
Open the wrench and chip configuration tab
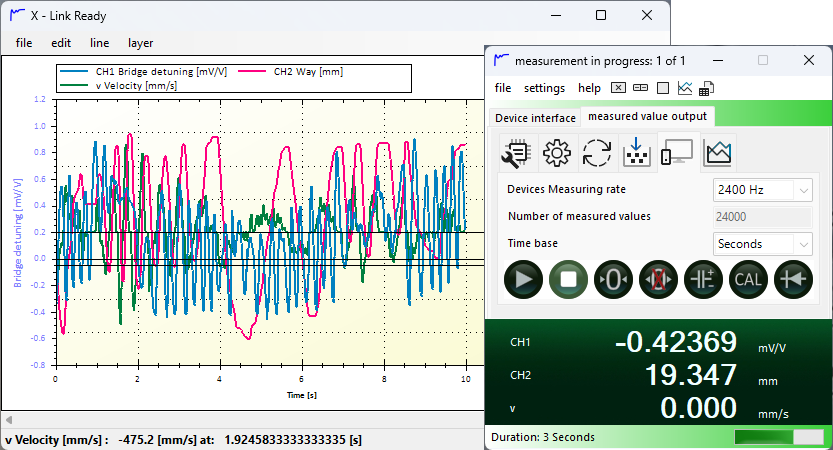pyautogui.click(x=518, y=153)
